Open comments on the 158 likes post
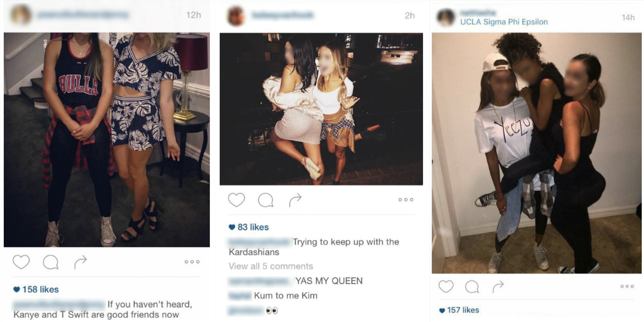The height and width of the screenshot is (322, 644). coord(51,262)
